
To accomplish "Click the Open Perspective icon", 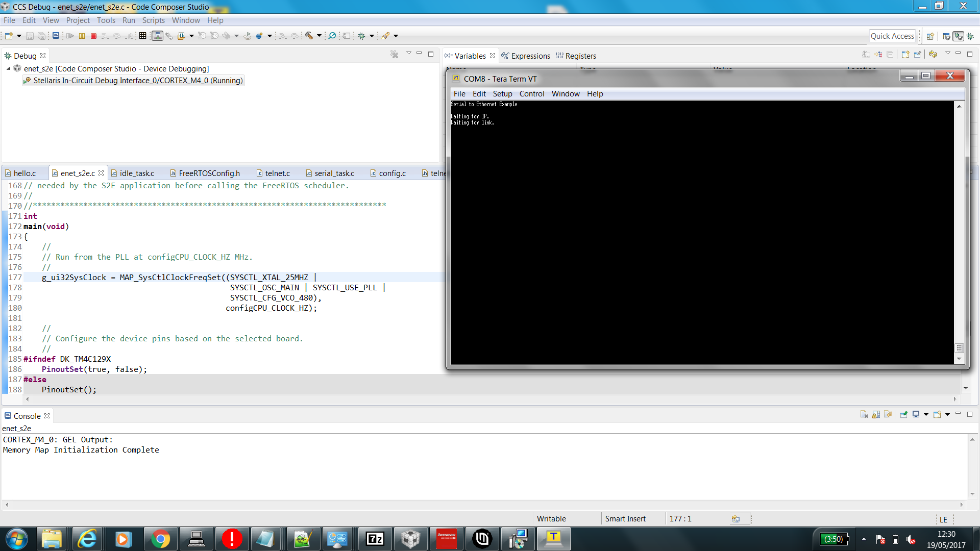I will [x=930, y=36].
